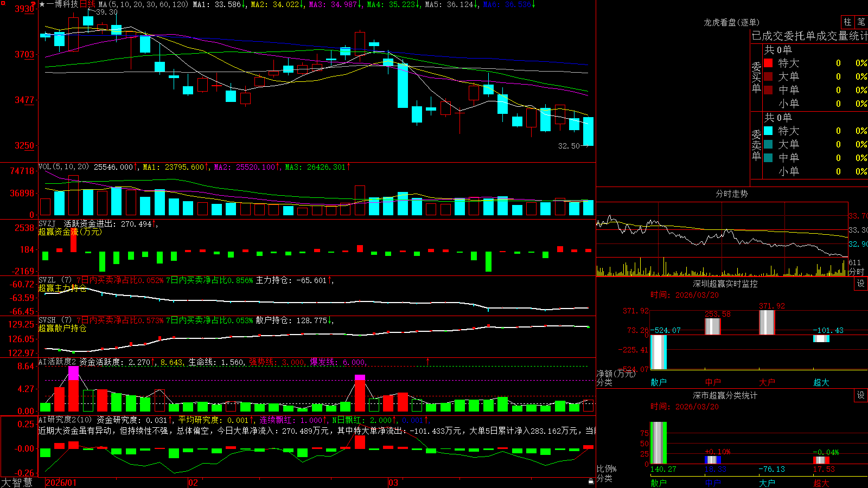Click the 一博科技 stock name
Image resolution: width=868 pixels, height=488 pixels.
[x=62, y=4]
